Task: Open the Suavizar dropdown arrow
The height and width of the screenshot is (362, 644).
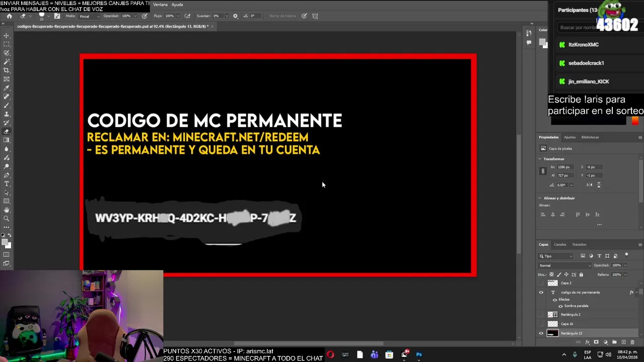Action: point(226,16)
